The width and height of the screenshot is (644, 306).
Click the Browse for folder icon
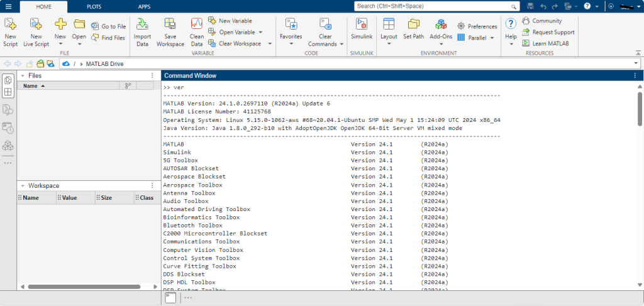pos(40,64)
